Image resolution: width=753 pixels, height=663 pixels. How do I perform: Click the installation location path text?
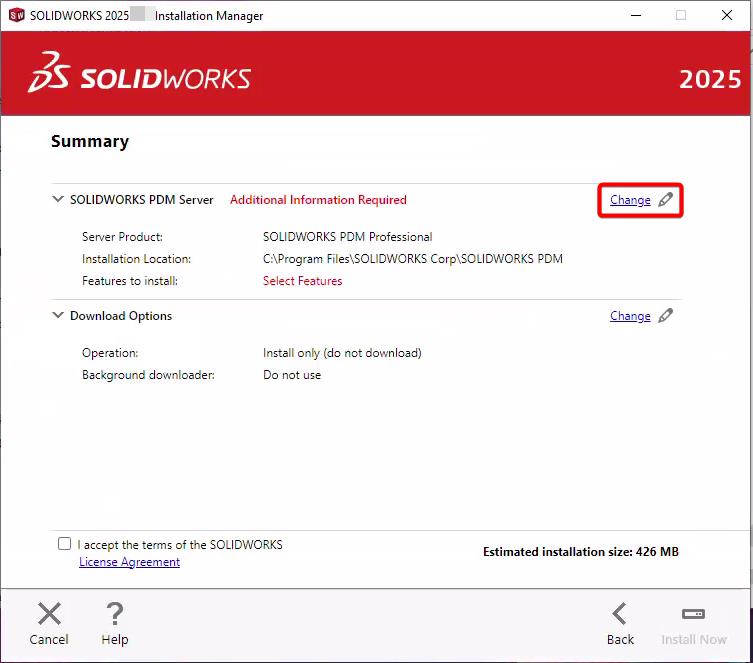pyautogui.click(x=413, y=259)
